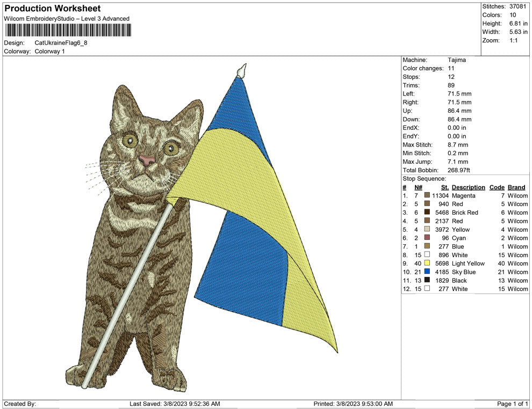Image resolution: width=532 pixels, height=409 pixels.
Task: Click the Zoom value 1:1
Action: (x=513, y=40)
